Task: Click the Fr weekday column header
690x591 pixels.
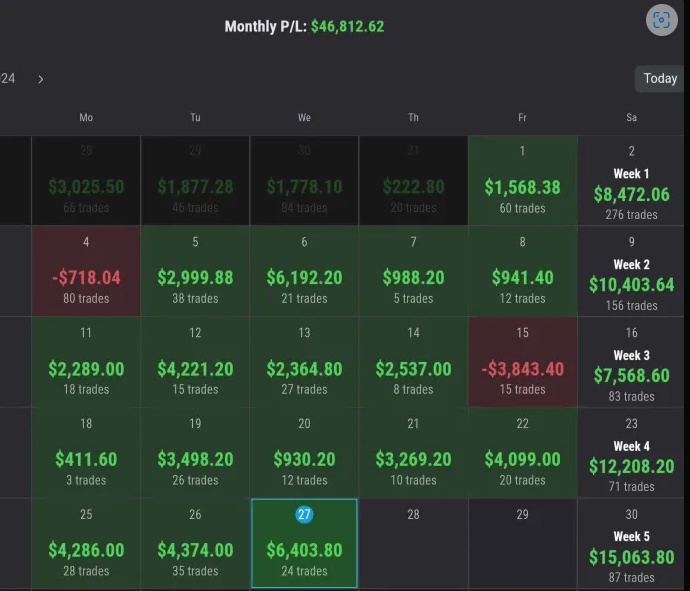Action: pyautogui.click(x=522, y=117)
